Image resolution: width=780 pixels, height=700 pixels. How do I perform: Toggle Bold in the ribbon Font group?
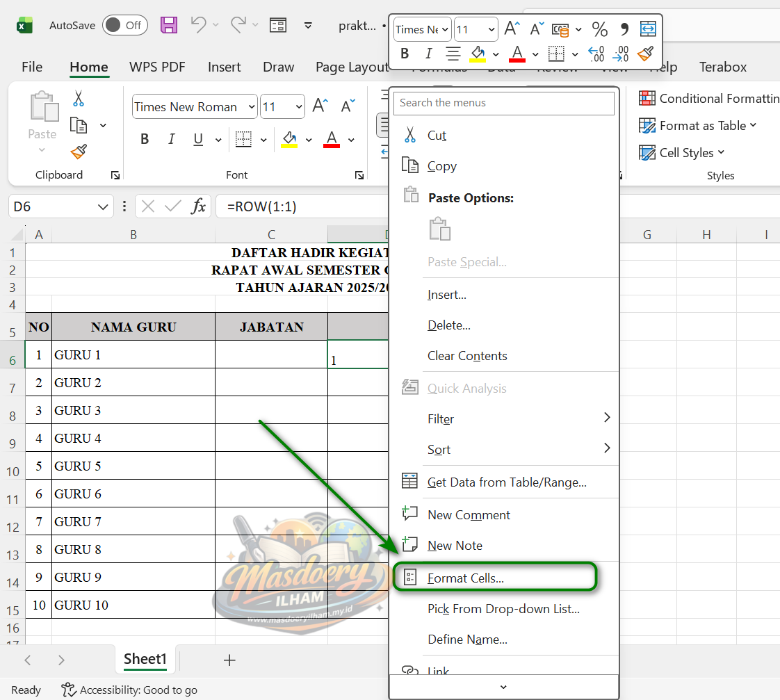tap(145, 140)
